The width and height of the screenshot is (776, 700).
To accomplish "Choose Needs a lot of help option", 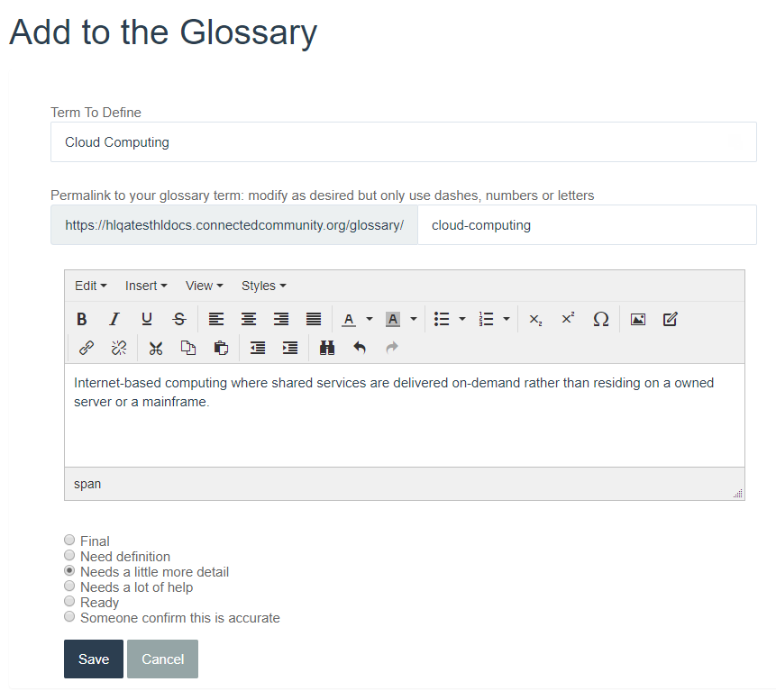I will (x=69, y=586).
